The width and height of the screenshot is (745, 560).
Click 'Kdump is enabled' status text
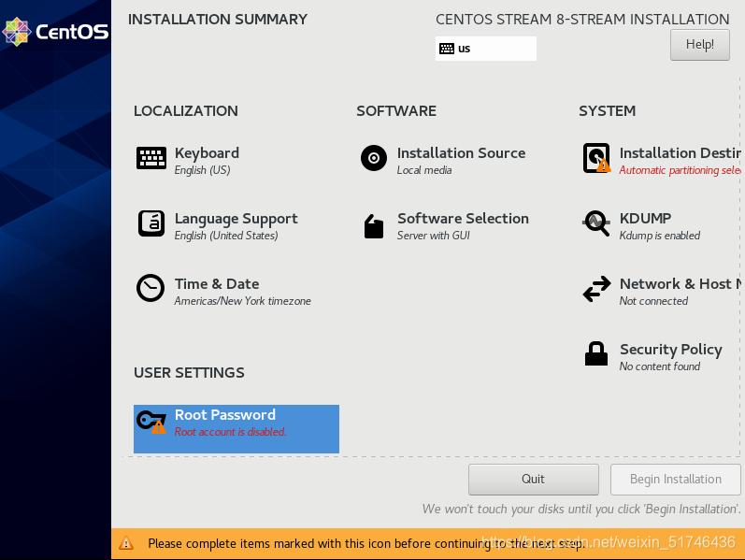(660, 236)
